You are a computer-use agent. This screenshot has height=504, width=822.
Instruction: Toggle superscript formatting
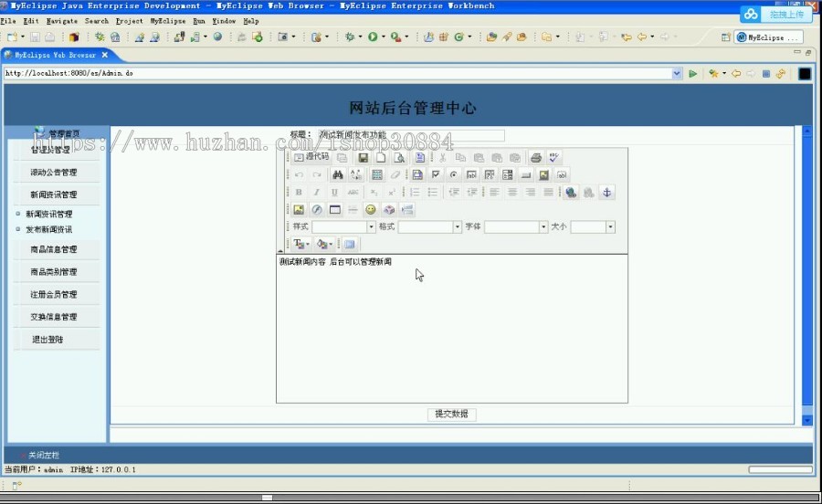point(392,193)
